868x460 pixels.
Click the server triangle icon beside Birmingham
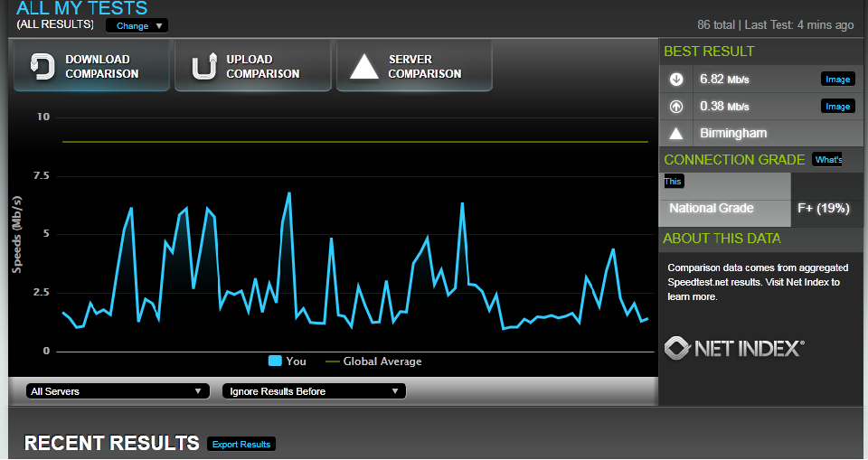[675, 134]
